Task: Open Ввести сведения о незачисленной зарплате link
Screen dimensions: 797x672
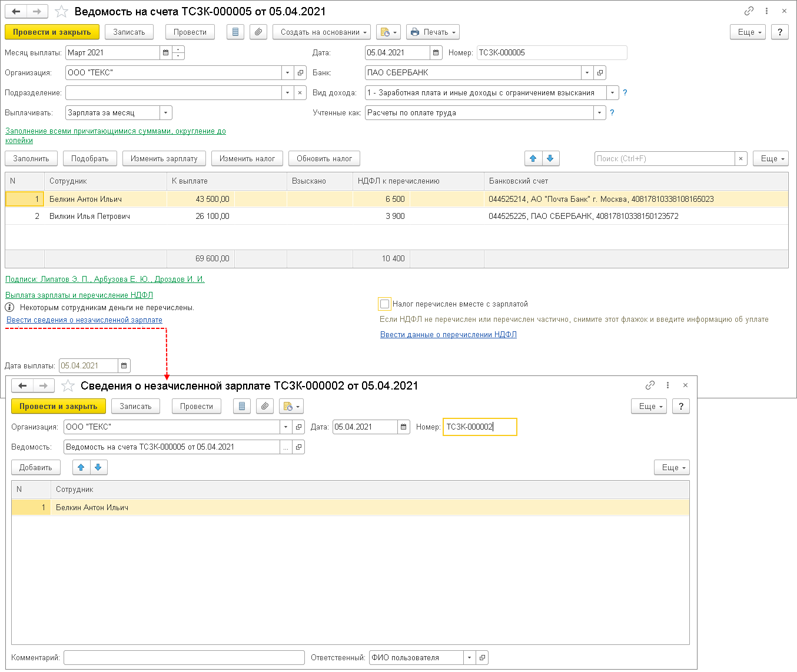Action: (84, 320)
